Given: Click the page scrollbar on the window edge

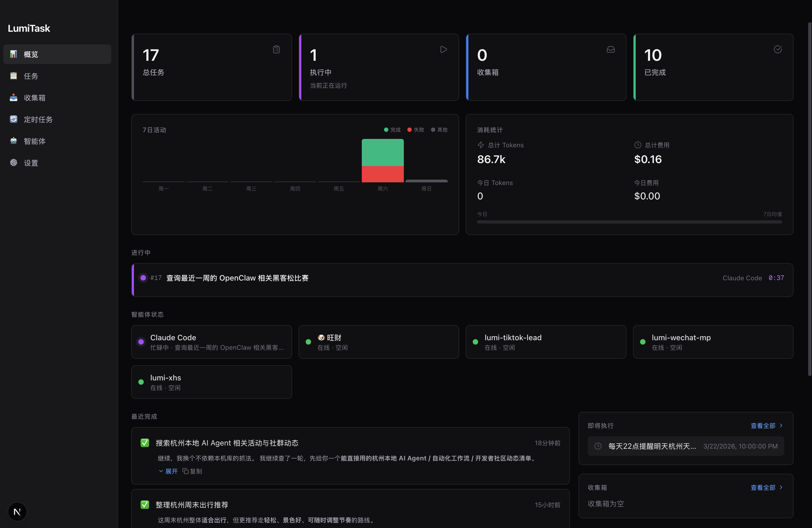Looking at the screenshot, I should 809,199.
